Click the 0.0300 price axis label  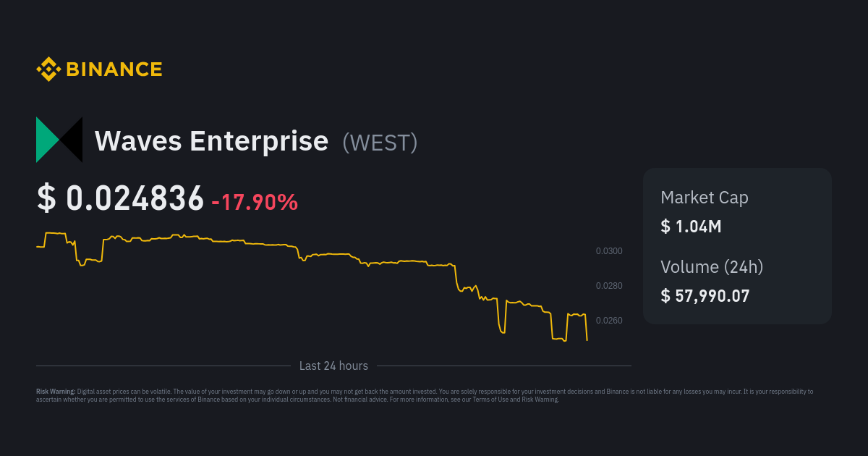click(x=609, y=251)
